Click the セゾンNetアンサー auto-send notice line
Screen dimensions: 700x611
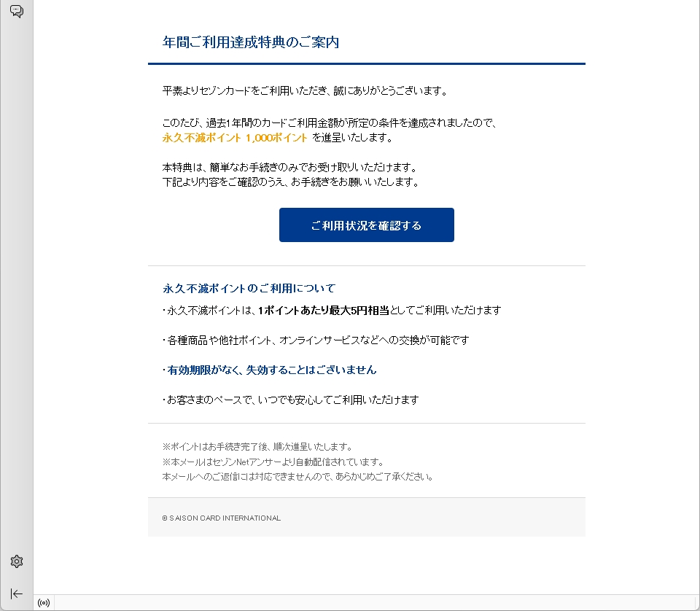[x=273, y=462]
